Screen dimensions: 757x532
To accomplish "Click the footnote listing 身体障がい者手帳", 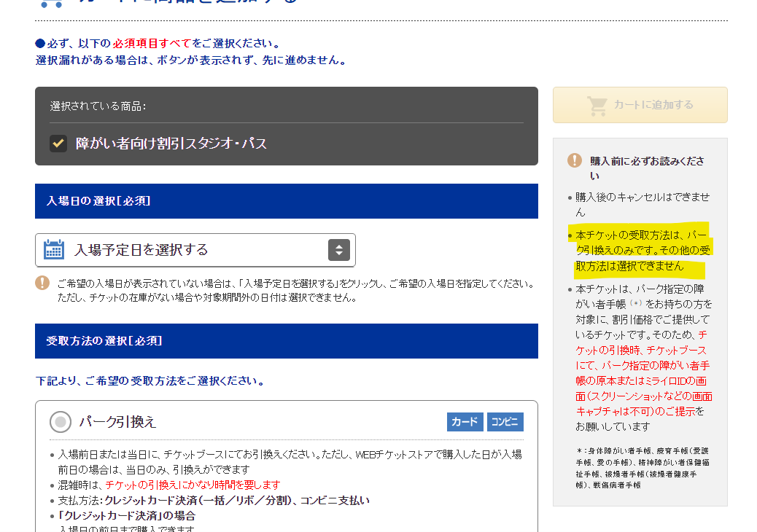I will click(643, 468).
